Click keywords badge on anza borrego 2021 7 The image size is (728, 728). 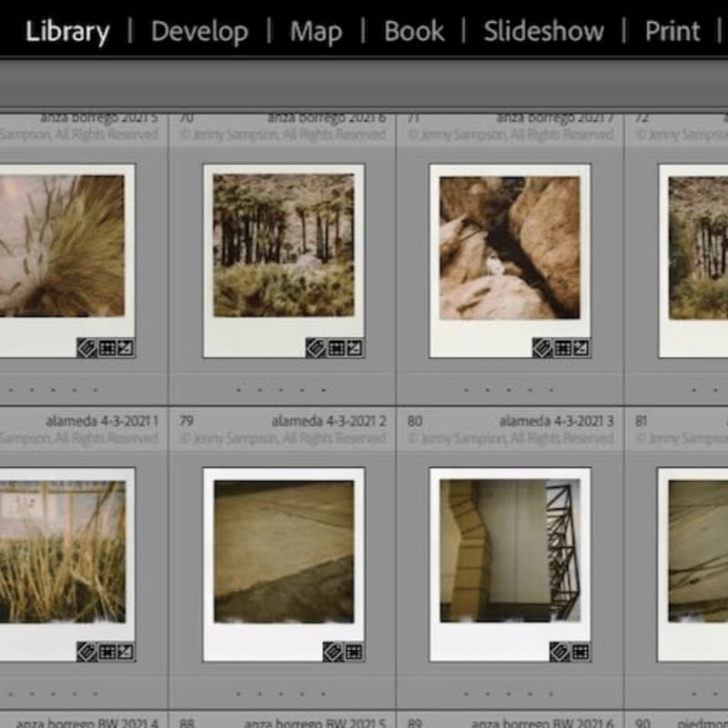542,348
